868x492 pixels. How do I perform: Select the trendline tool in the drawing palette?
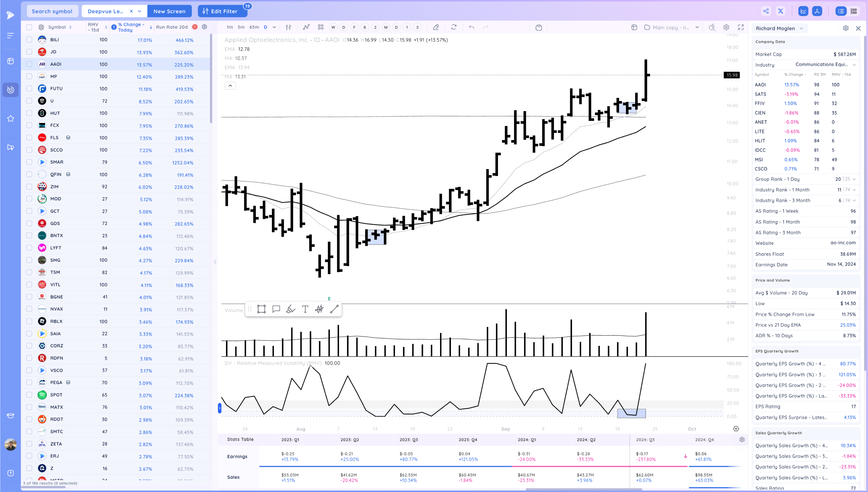pos(334,309)
